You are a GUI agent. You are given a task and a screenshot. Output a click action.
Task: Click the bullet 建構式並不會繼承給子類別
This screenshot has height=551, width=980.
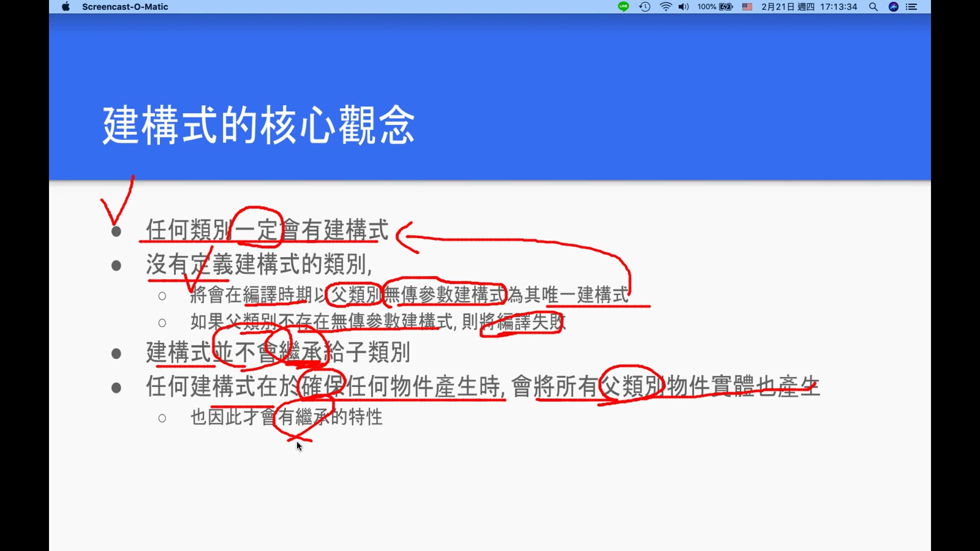tap(278, 353)
